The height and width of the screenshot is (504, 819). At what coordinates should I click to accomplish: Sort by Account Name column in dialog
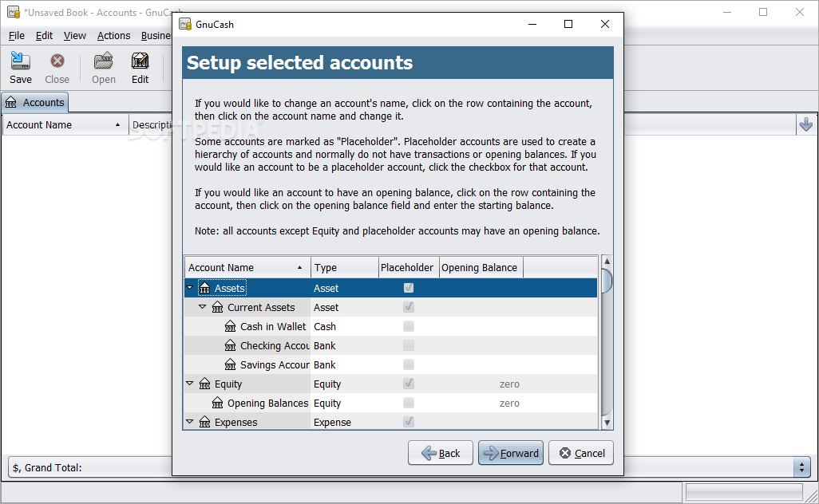tap(247, 267)
